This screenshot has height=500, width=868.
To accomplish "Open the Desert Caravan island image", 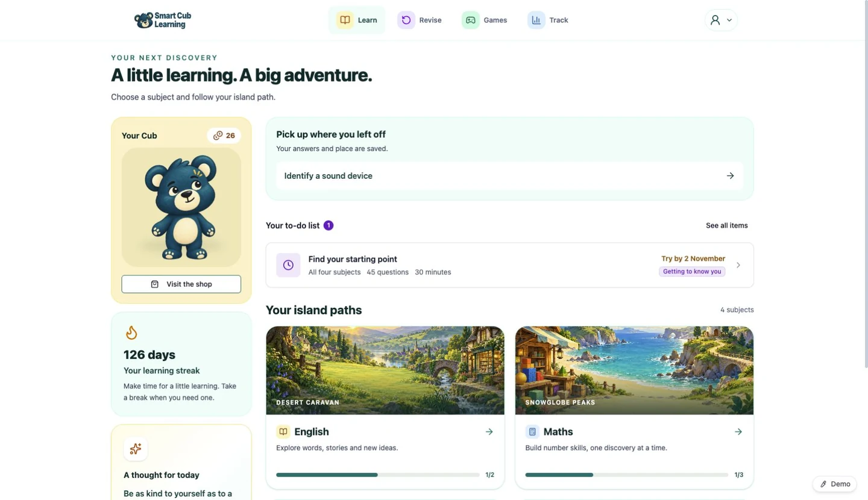I will point(385,370).
